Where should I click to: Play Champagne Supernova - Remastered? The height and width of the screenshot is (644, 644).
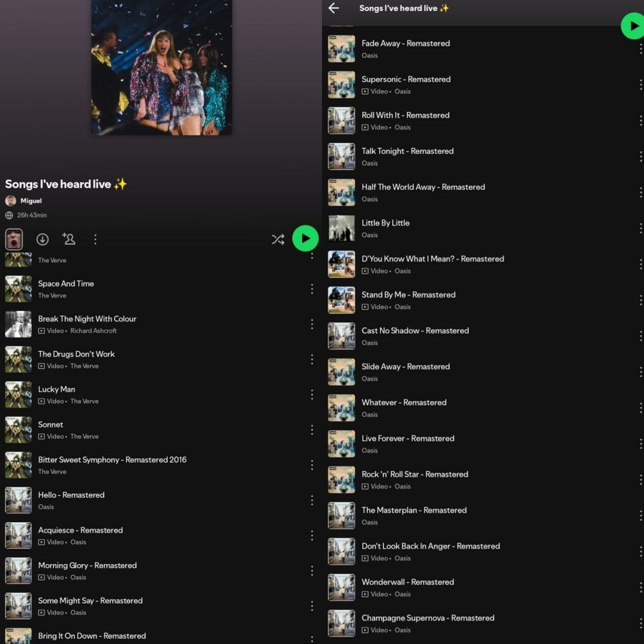[483, 624]
